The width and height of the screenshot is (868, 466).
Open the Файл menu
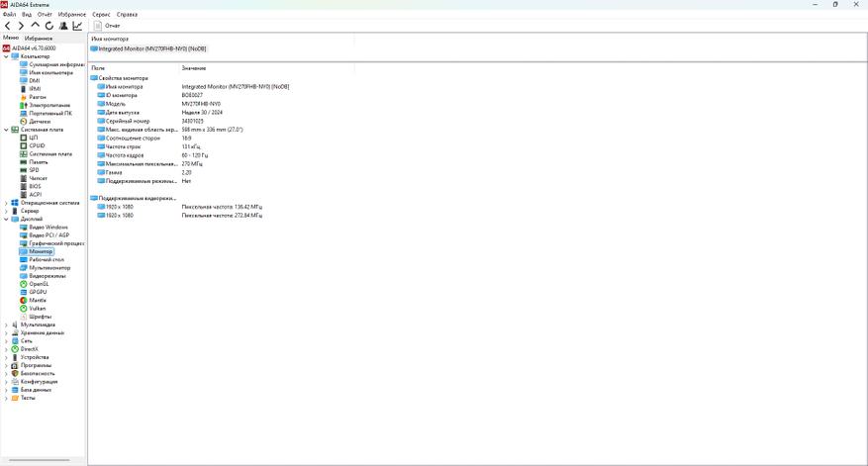(x=10, y=15)
